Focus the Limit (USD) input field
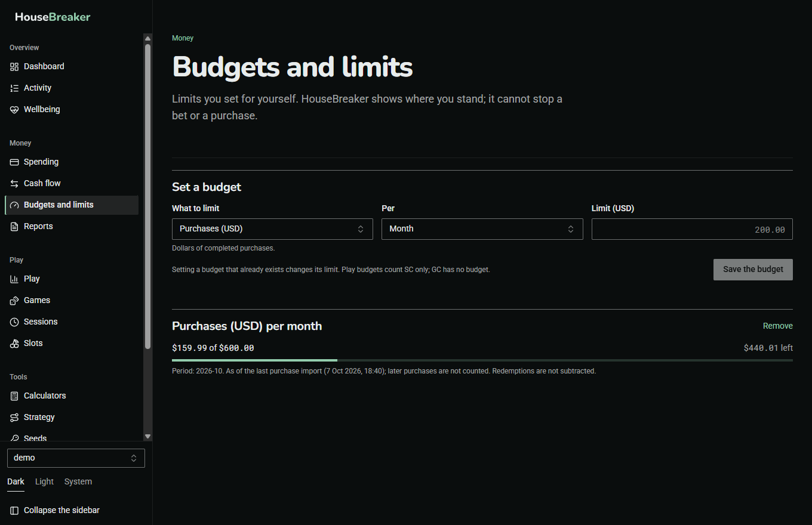This screenshot has width=812, height=525. (x=692, y=229)
